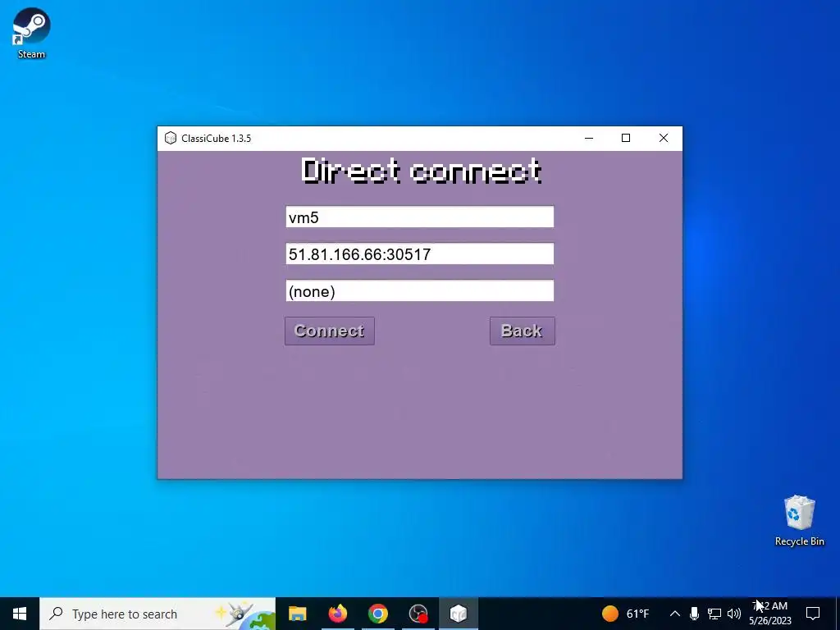840x630 pixels.
Task: Show hidden system tray icons
Action: (675, 614)
